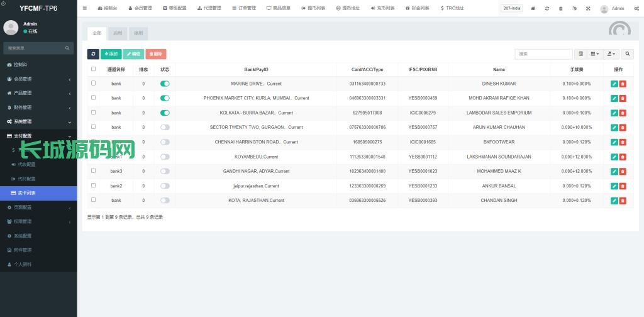Expand 会员管理 in the sidebar
Image resolution: width=644 pixels, height=317 pixels.
38,79
